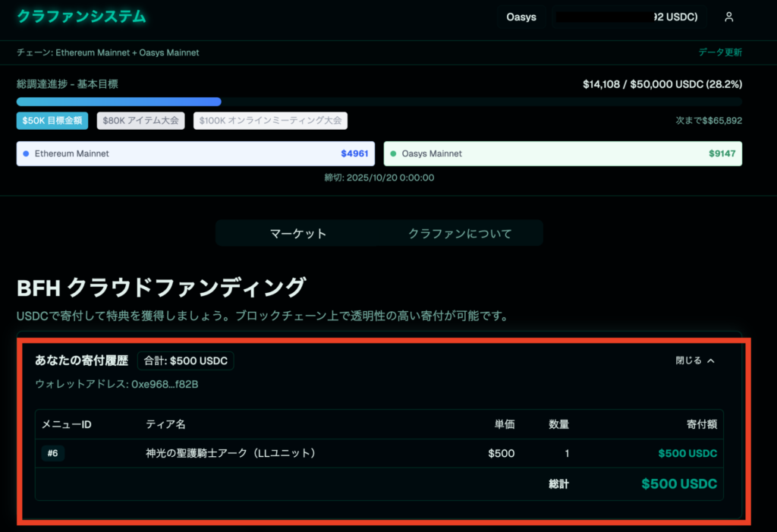Click the total funding progress bar
Screen dimensions: 777x532
(x=379, y=102)
